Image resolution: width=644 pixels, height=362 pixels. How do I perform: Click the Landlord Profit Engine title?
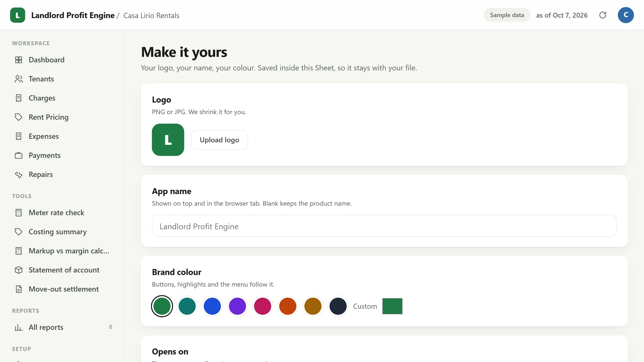73,15
